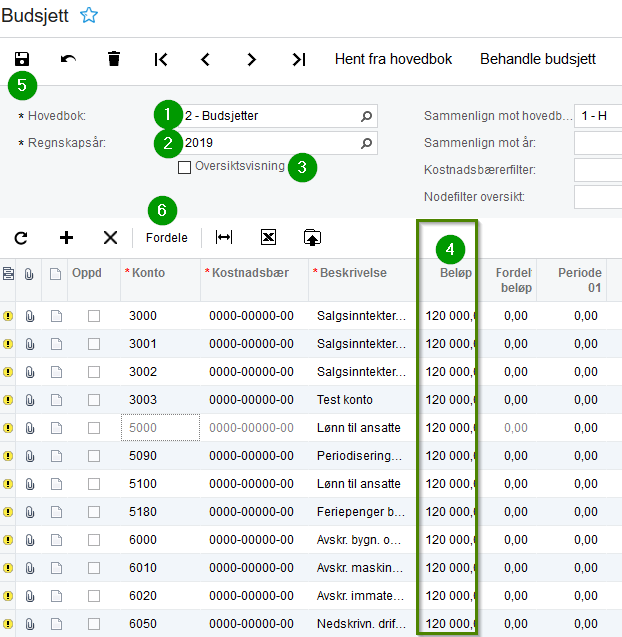Export grid to Excel icon
The width and height of the screenshot is (622, 637).
click(x=268, y=237)
